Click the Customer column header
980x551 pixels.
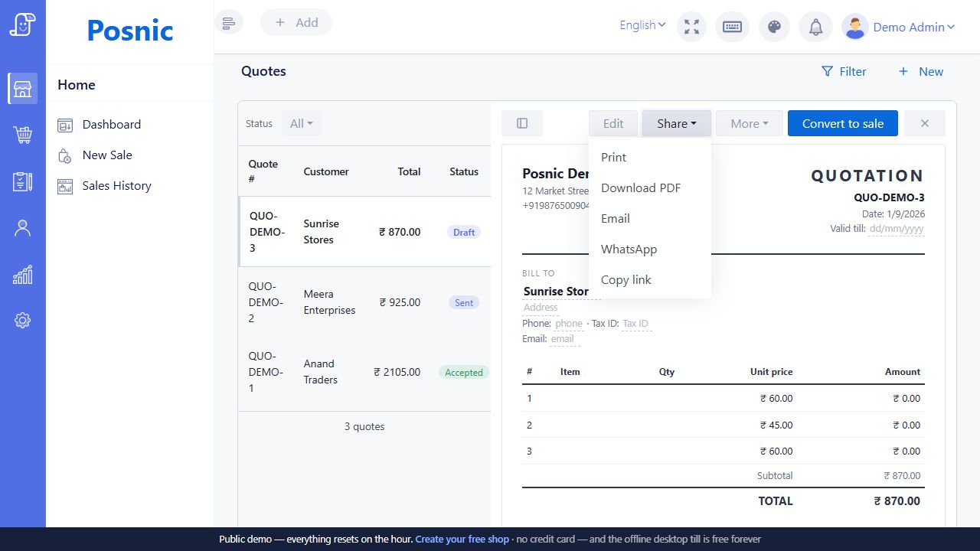tap(326, 171)
